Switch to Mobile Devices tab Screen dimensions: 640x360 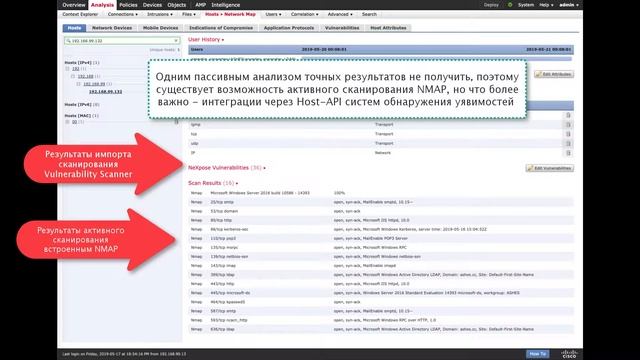coord(160,28)
